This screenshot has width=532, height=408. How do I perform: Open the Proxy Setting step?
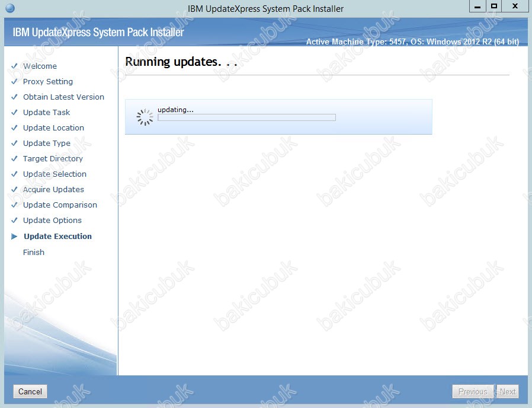tap(48, 81)
